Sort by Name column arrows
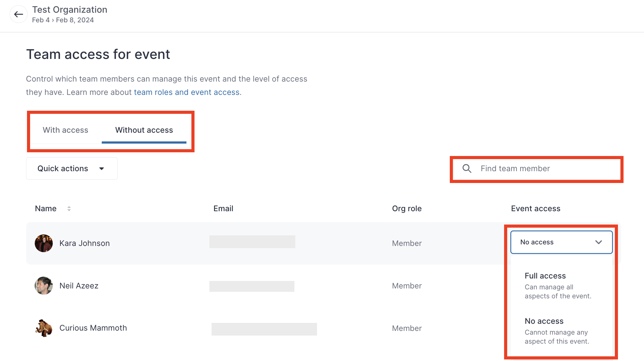This screenshot has height=361, width=644. point(69,209)
